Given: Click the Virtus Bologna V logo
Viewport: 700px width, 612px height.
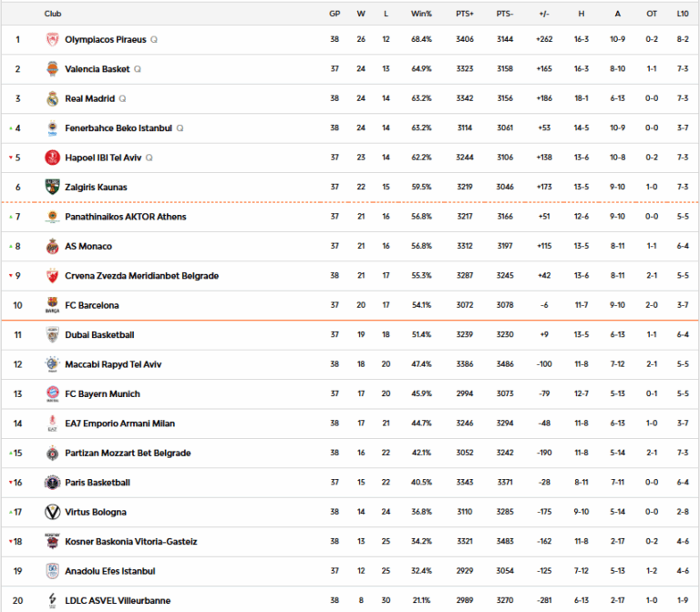Looking at the screenshot, I should pyautogui.click(x=52, y=512).
